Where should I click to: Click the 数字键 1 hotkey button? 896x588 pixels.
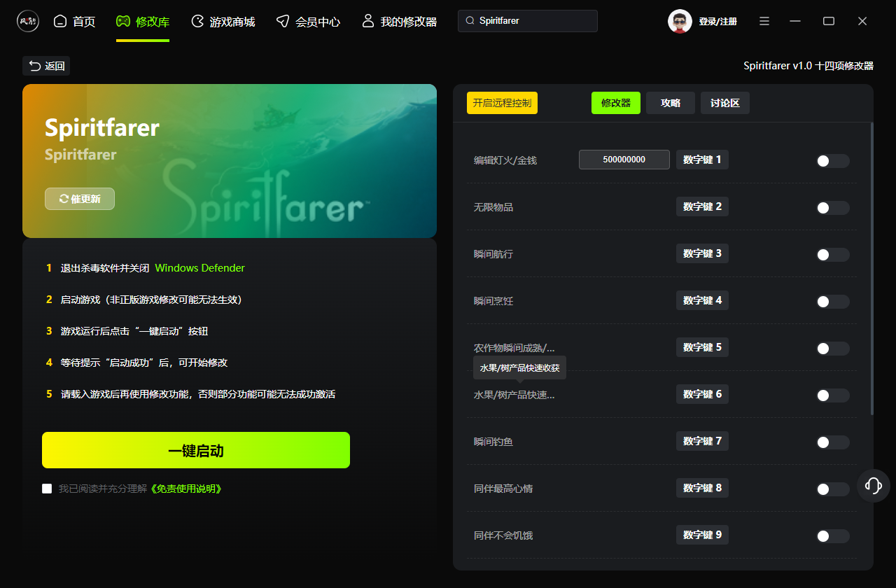(702, 160)
